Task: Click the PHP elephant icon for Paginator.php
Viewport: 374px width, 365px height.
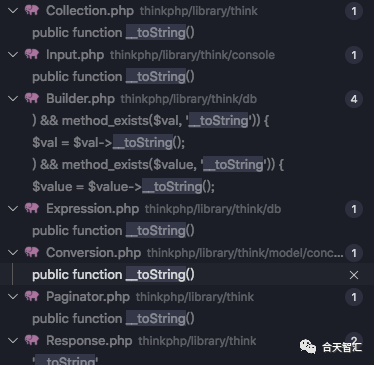Action: (x=32, y=296)
